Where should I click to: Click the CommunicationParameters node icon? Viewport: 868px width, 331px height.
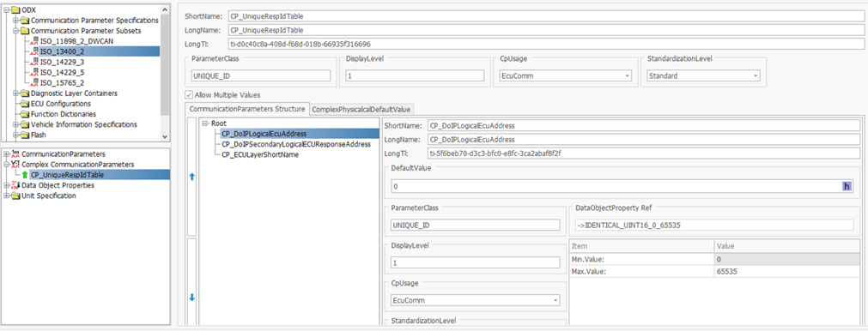pyautogui.click(x=15, y=154)
